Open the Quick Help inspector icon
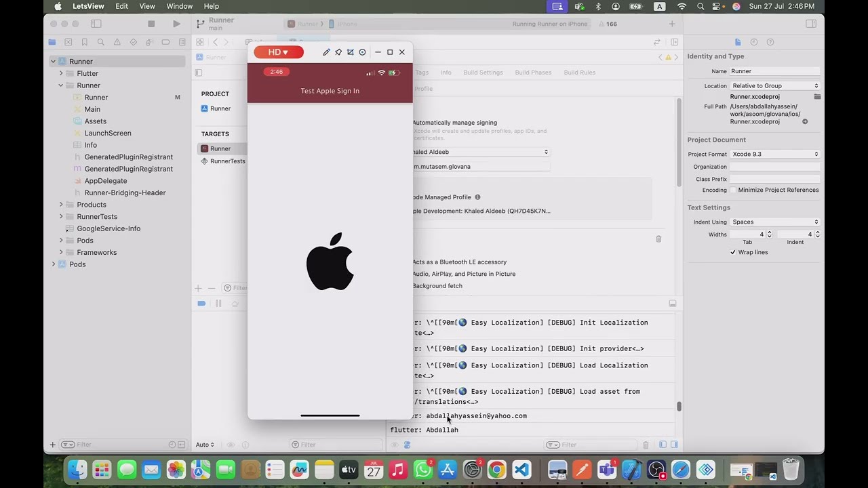Viewport: 868px width, 488px height. tap(770, 42)
